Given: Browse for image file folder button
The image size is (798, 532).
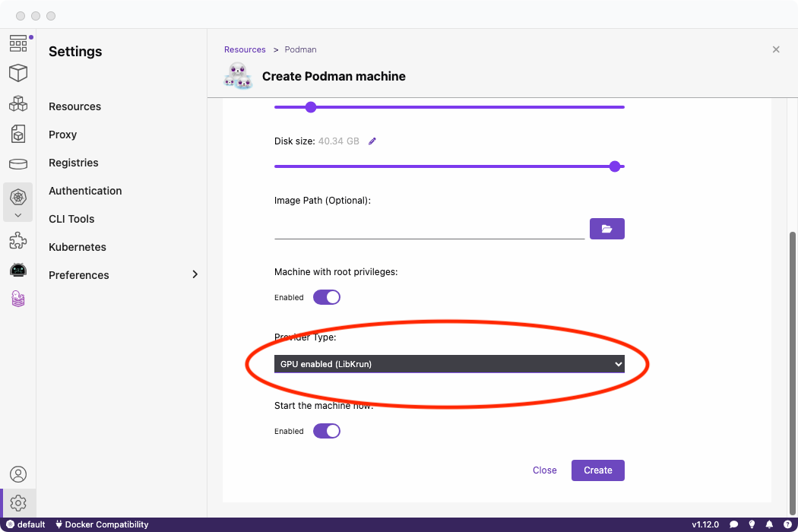Looking at the screenshot, I should point(606,229).
